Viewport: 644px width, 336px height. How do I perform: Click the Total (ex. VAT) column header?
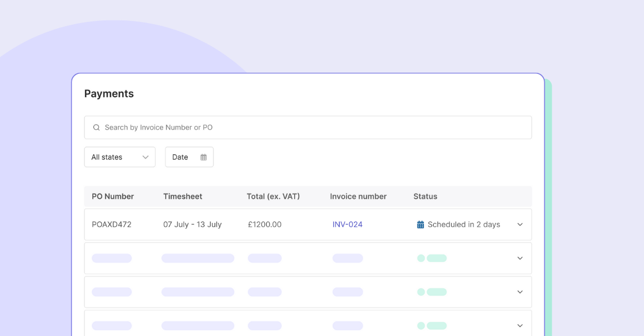(x=273, y=197)
